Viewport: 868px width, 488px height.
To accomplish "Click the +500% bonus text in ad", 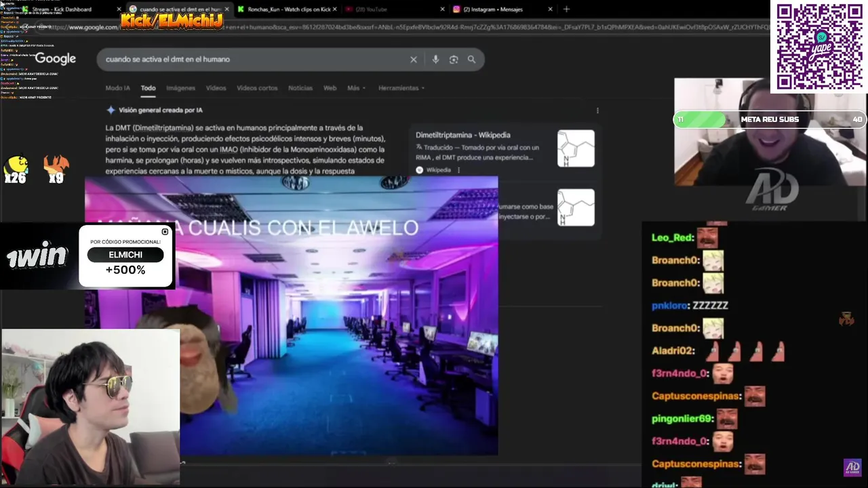I will 125,270.
